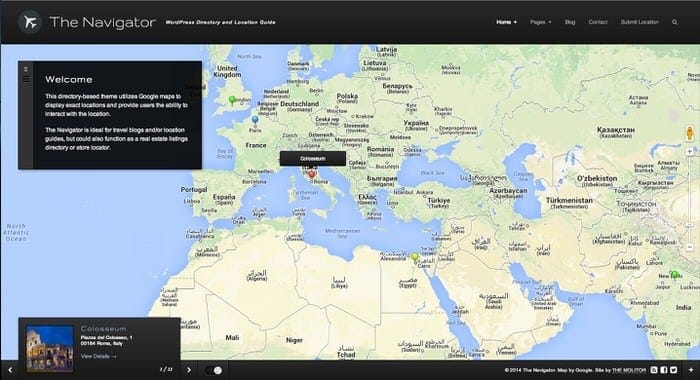Click the Colosseum title in location card
This screenshot has width=700, height=380.
coord(104,329)
